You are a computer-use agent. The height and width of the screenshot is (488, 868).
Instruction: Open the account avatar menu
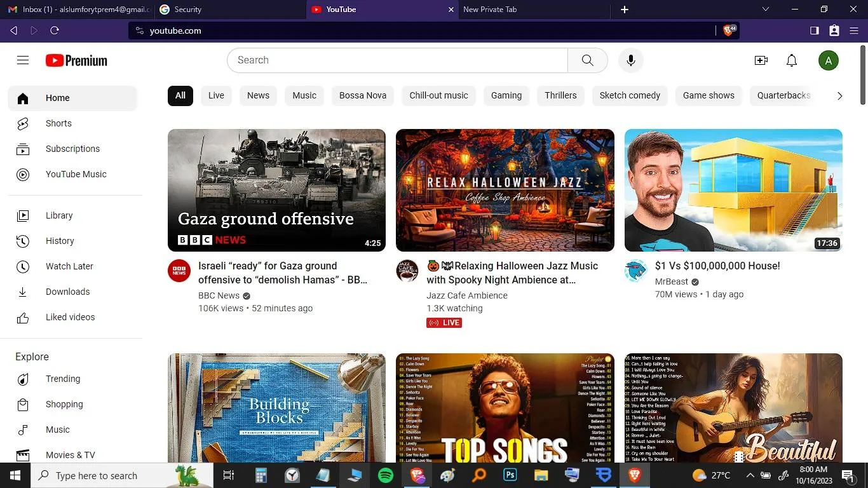pos(829,60)
